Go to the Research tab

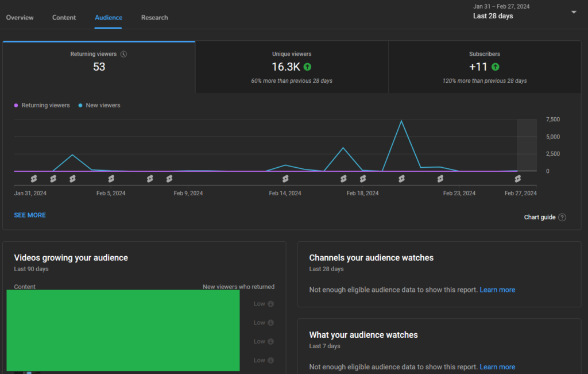[x=154, y=18]
